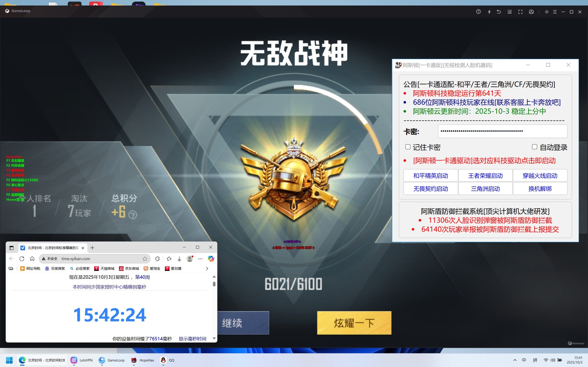Image resolution: width=588 pixels, height=367 pixels.
Task: Open the 百度搜索 bookmark in the favorites bar
Action: coord(55,268)
